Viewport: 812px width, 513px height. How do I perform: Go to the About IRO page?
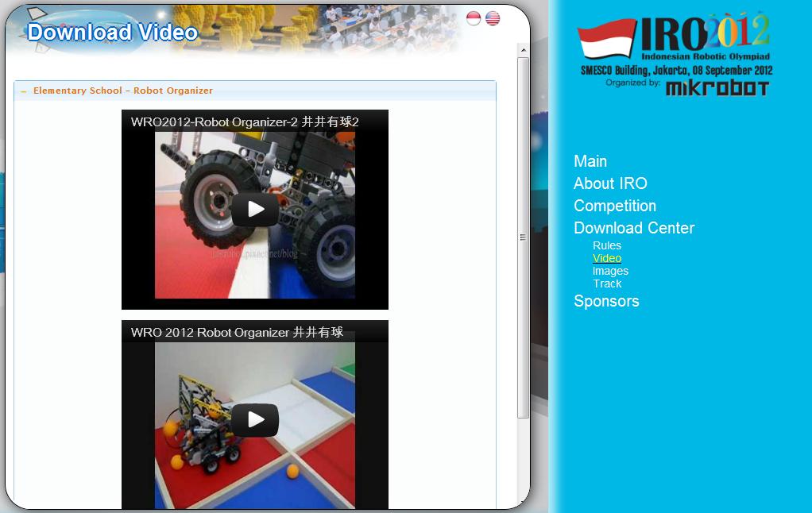click(610, 183)
